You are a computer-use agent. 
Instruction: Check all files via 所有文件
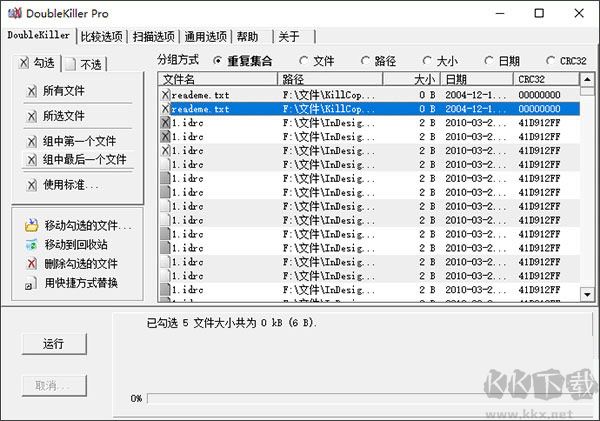(64, 91)
